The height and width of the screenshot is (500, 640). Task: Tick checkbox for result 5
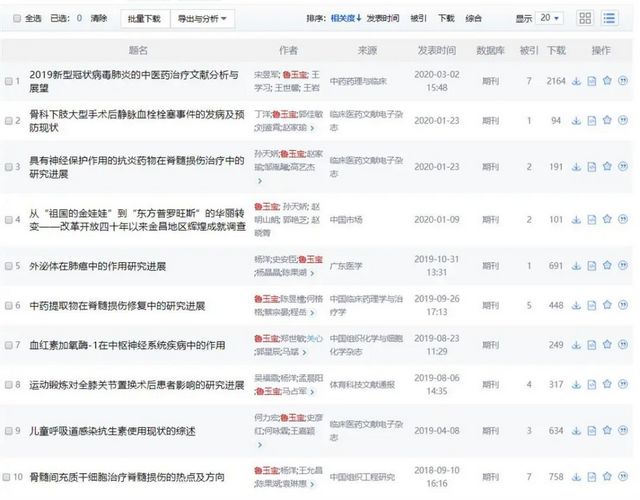point(9,266)
